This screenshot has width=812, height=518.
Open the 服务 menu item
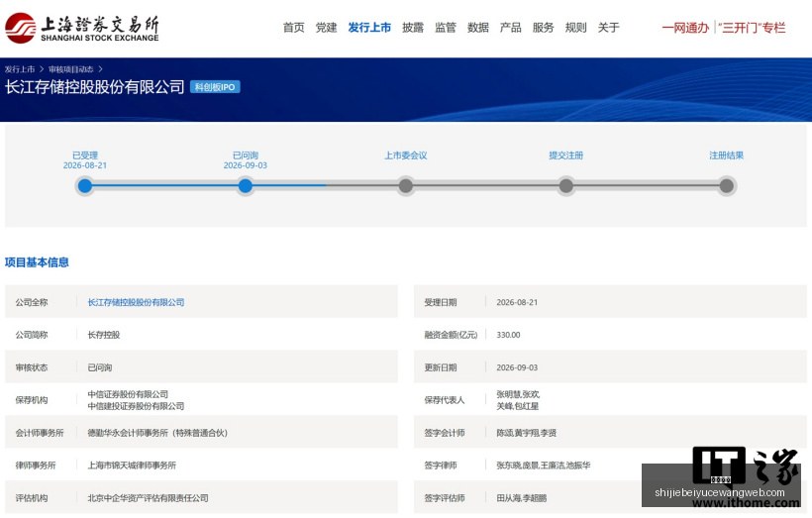[x=544, y=28]
